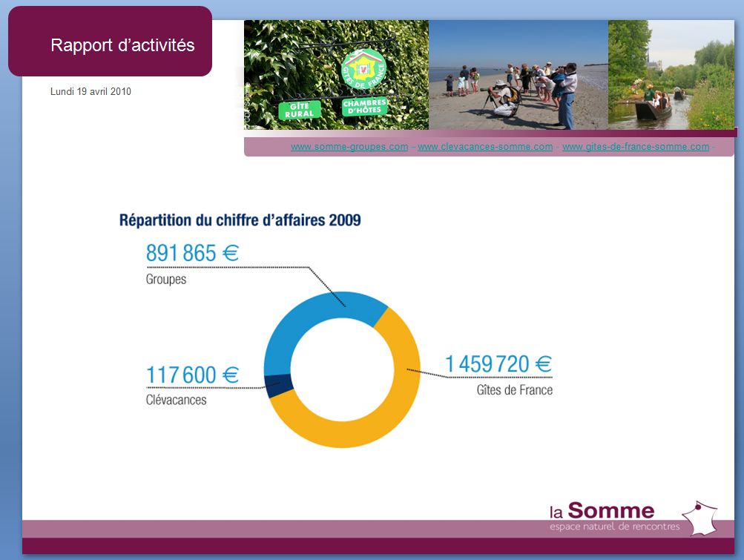Click the round Gîtes de France logo sign

click(363, 71)
